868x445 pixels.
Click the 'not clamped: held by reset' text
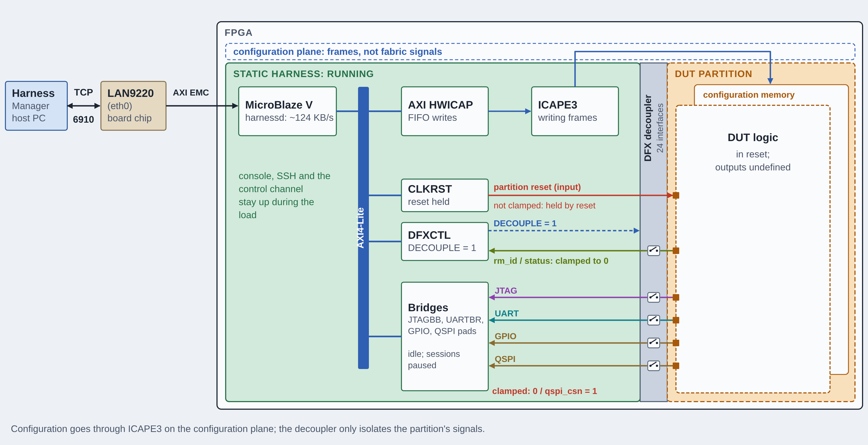point(544,205)
